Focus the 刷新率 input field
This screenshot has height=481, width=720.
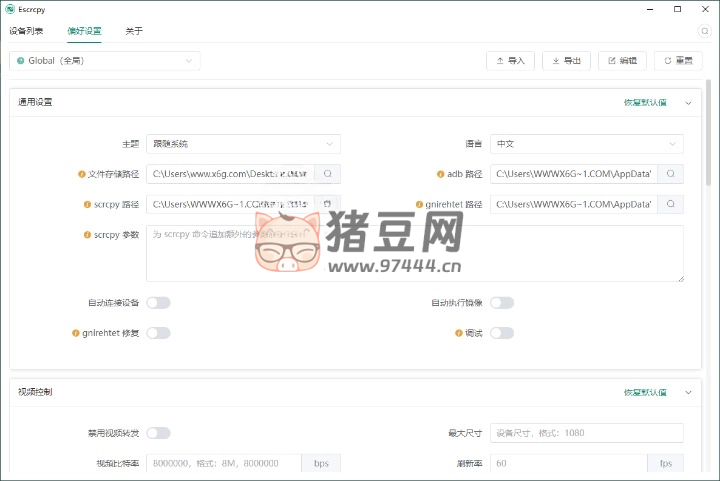tap(568, 464)
